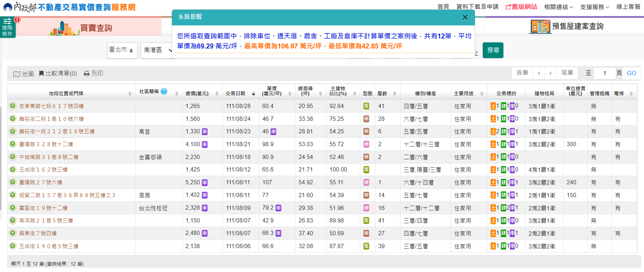Go to next page arrow
Image resolution: width=644 pixels, height=272 pixels.
(x=550, y=73)
